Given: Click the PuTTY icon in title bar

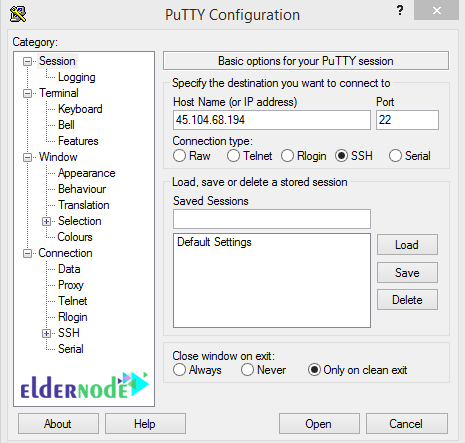Looking at the screenshot, I should click(x=18, y=14).
